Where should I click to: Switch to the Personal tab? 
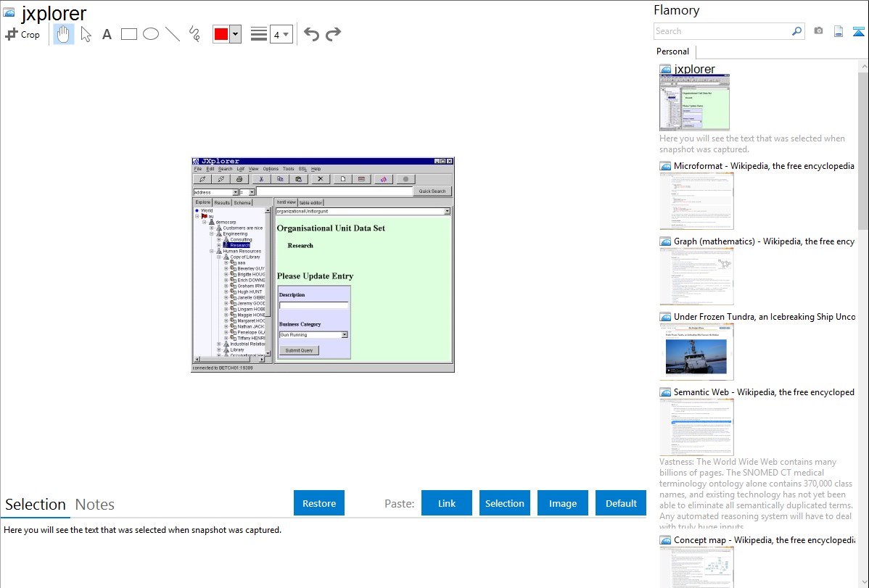click(673, 51)
